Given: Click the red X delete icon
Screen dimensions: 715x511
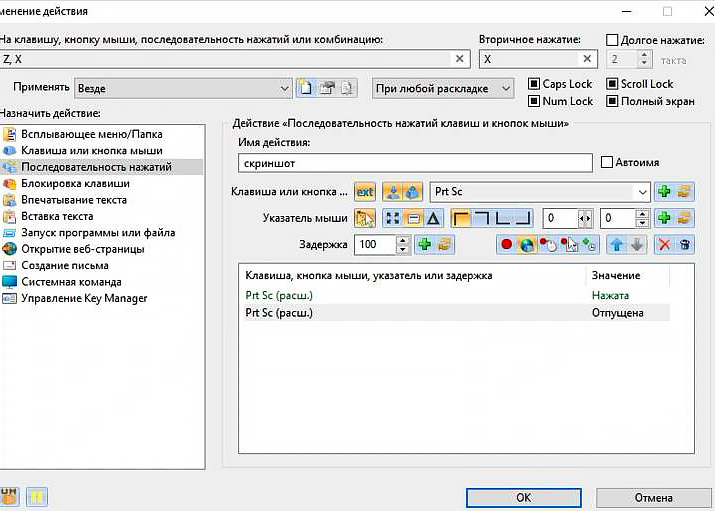Looking at the screenshot, I should pos(665,244).
